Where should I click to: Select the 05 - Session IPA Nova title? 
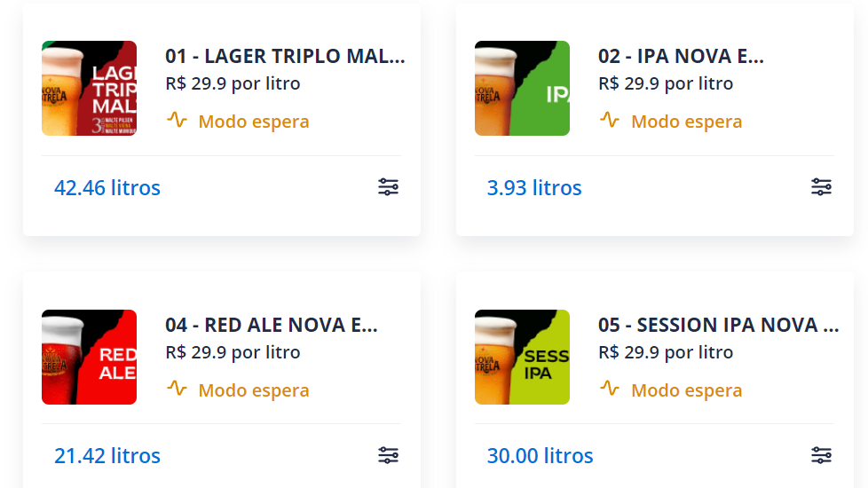(718, 326)
